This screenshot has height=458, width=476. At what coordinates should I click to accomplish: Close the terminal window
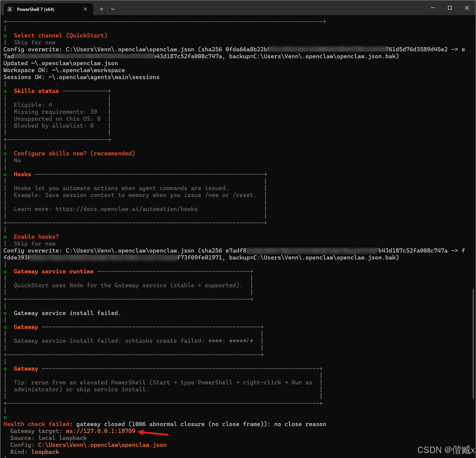(x=467, y=8)
